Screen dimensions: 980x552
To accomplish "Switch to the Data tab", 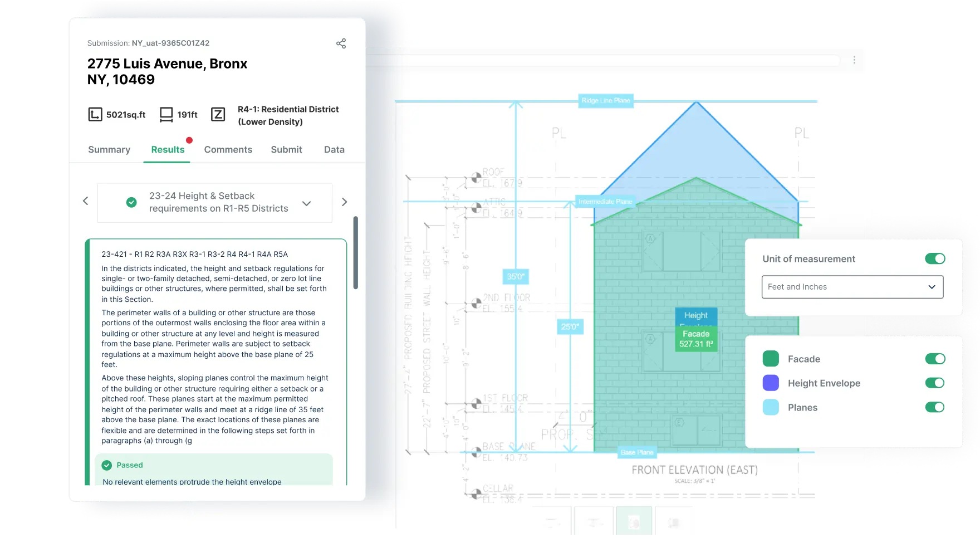I will 334,149.
